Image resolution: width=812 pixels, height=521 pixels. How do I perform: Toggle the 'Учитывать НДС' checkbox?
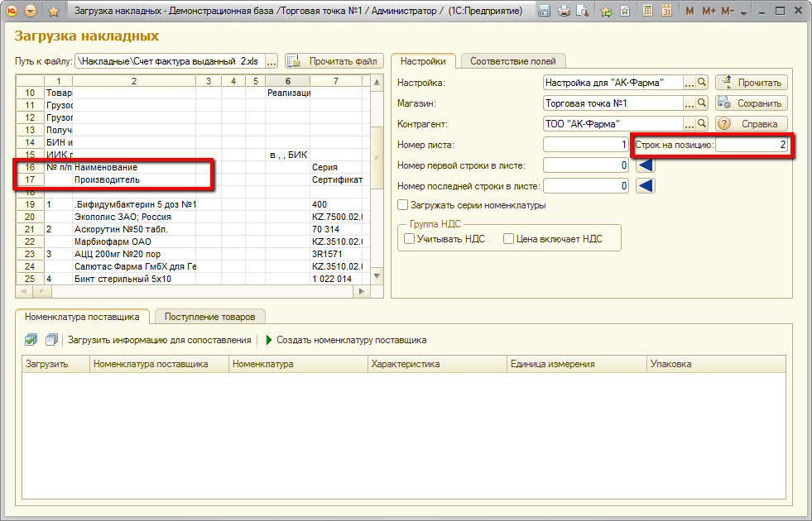click(409, 239)
